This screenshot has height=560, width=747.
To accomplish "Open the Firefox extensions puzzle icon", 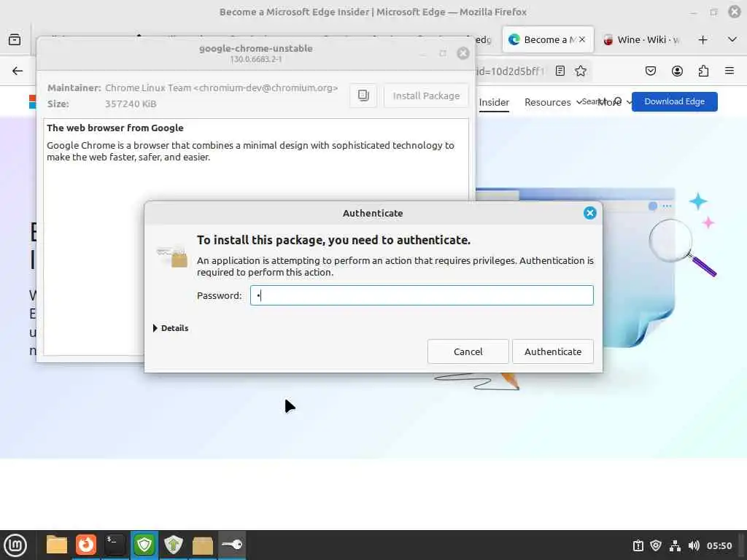I will 703,71.
